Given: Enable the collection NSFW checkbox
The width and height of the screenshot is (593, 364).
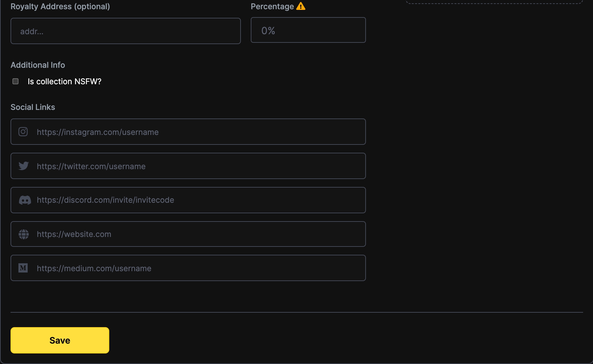Looking at the screenshot, I should (x=15, y=81).
